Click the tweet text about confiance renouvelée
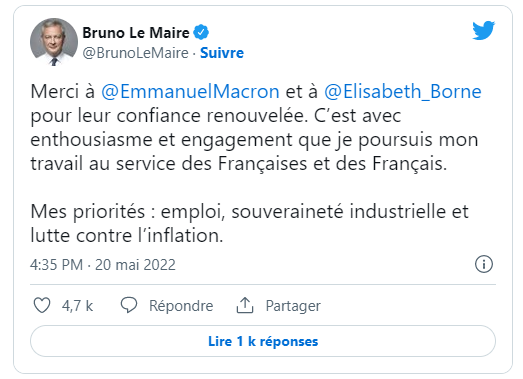523x379 pixels. click(256, 127)
